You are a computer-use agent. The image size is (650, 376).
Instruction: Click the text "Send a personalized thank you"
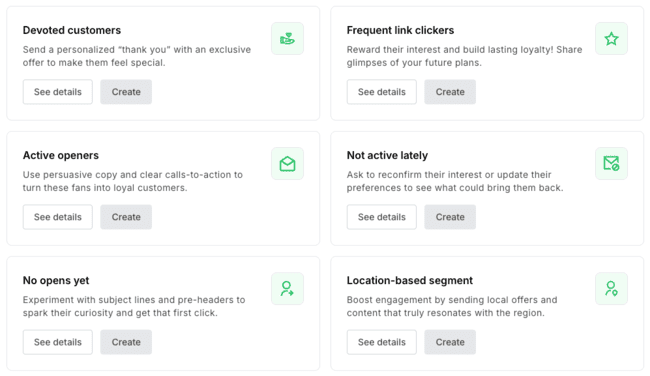(x=97, y=50)
